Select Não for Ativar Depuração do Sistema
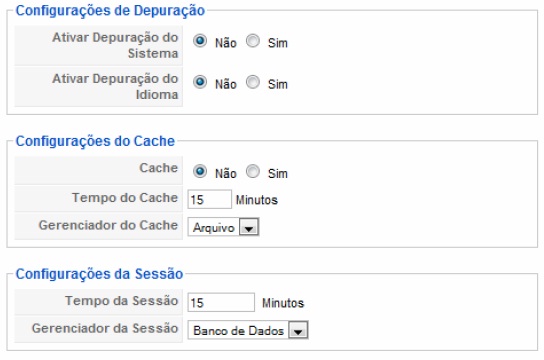544x360 pixels. (200, 41)
